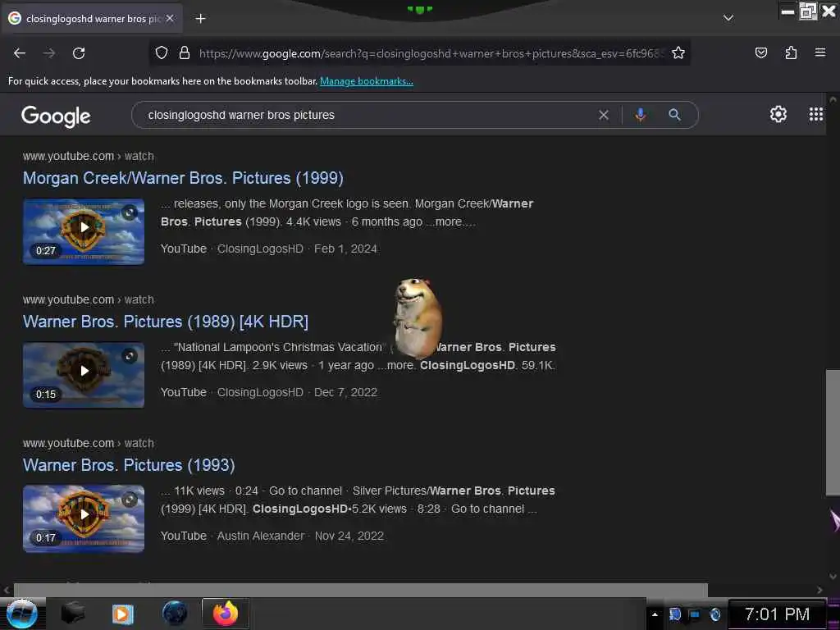The width and height of the screenshot is (840, 630).
Task: Click the horizontal scrollbar at bottom
Action: point(361,590)
